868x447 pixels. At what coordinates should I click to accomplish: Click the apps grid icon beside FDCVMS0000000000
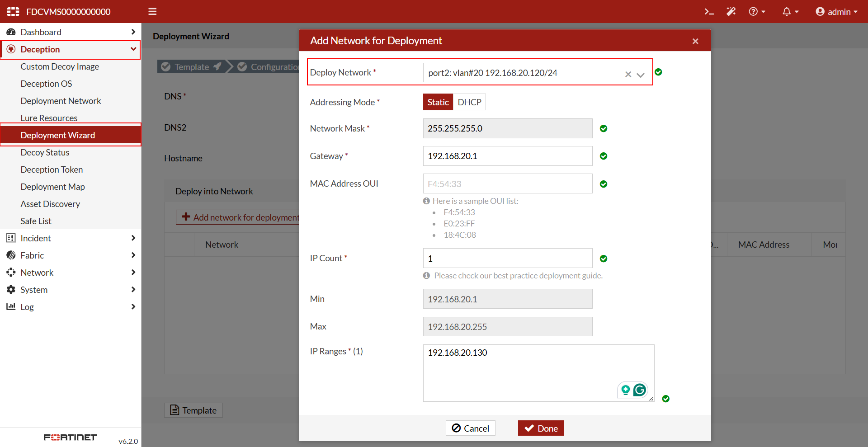pyautogui.click(x=13, y=11)
